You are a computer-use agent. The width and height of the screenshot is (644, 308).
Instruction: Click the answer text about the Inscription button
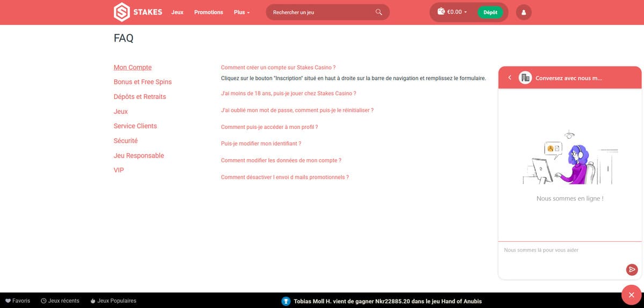coord(353,78)
